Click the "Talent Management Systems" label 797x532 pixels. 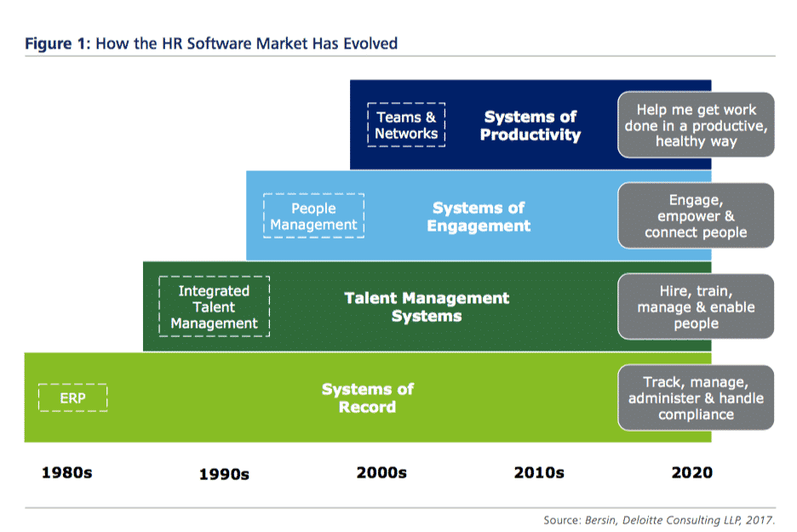[x=427, y=307]
